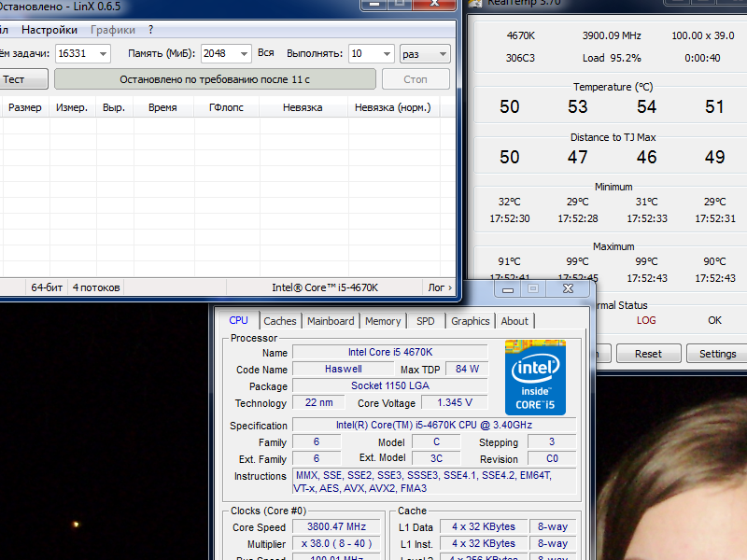Click the 100.00 x 39.0 multiplier reading
The image size is (747, 560).
click(x=703, y=35)
